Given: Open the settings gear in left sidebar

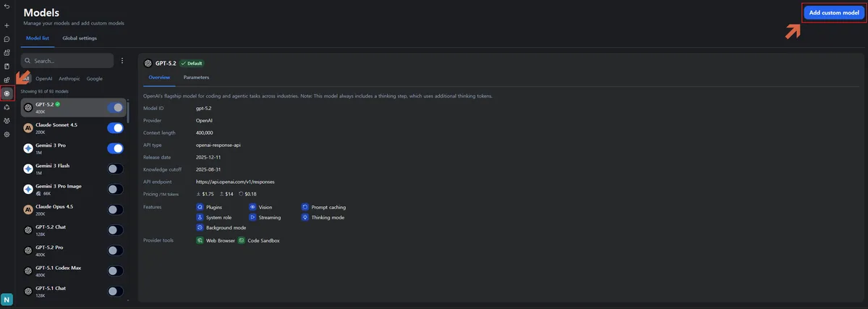Looking at the screenshot, I should [7, 135].
